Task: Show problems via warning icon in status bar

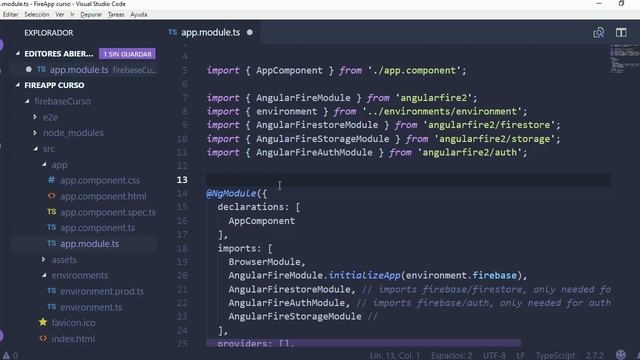Action: [x=6, y=356]
